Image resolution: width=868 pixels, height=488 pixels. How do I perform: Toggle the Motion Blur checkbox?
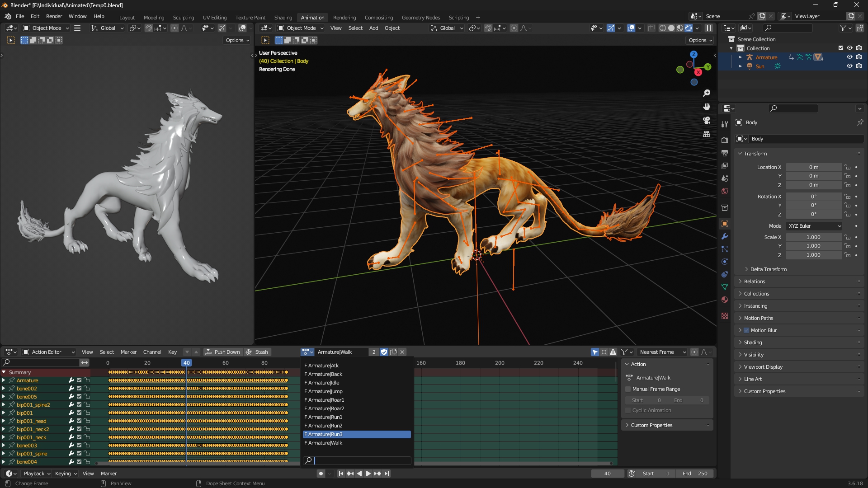click(746, 330)
